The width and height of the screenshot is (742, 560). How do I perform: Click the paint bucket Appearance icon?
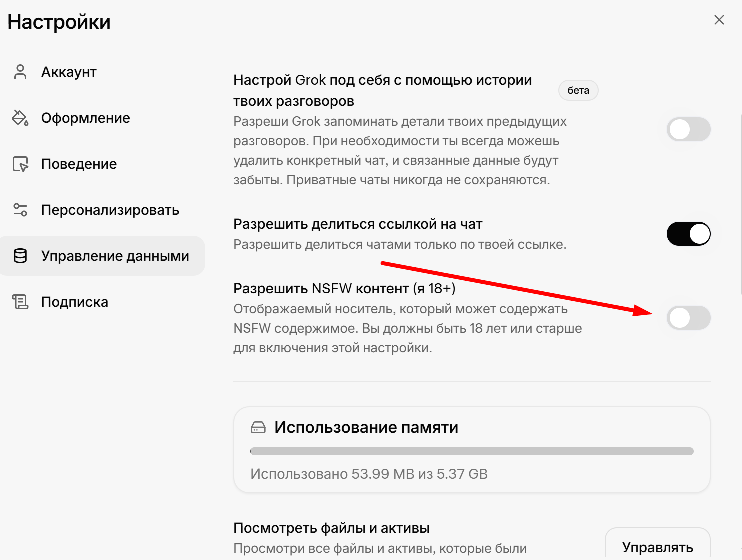(20, 118)
